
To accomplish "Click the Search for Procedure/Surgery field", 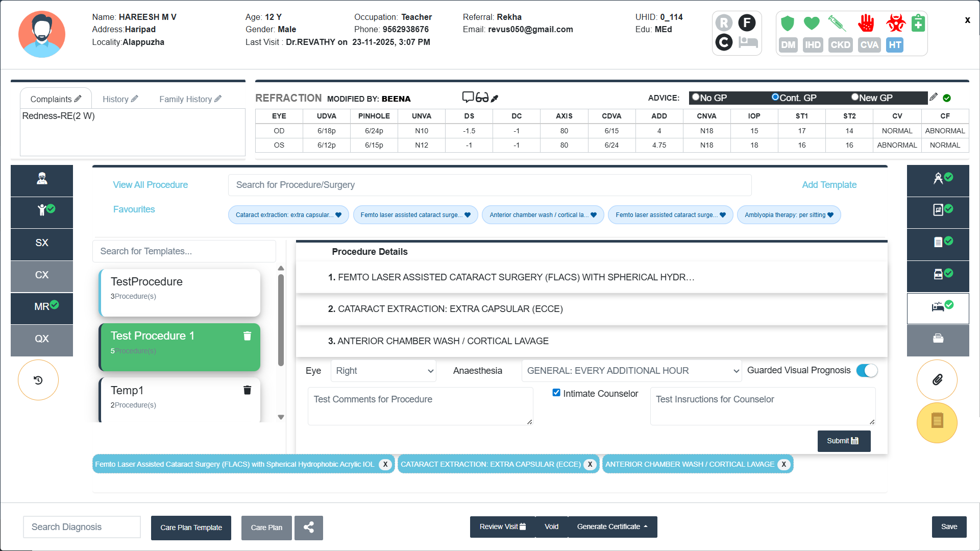I will tap(489, 185).
